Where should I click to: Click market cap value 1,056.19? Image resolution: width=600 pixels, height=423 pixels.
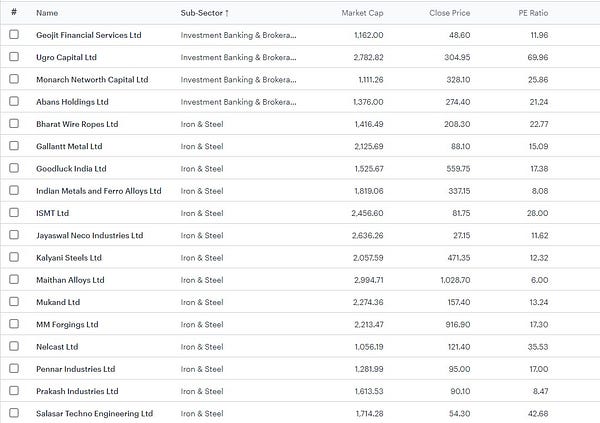pyautogui.click(x=369, y=346)
